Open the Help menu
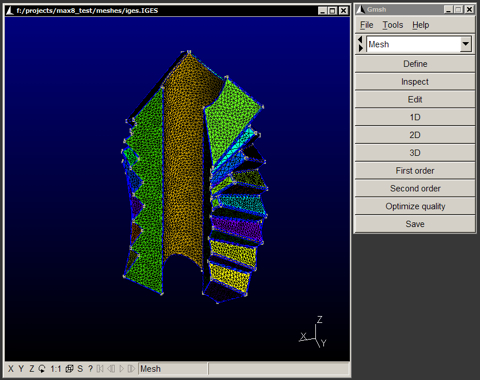This screenshot has height=380, width=480. [x=421, y=25]
